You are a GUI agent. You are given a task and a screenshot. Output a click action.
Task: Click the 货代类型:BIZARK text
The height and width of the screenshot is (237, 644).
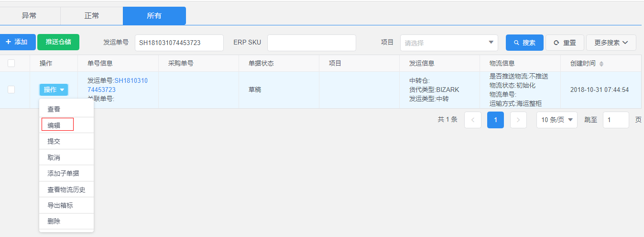[434, 90]
